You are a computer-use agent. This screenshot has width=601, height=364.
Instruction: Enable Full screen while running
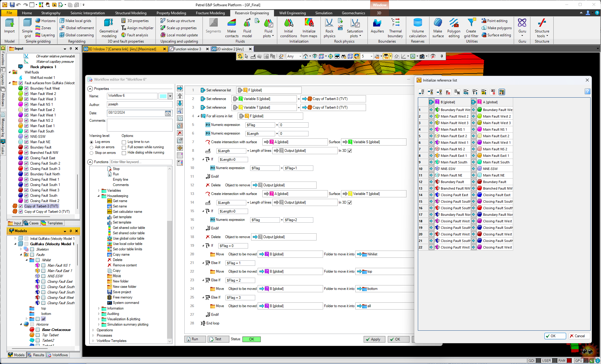click(x=124, y=148)
